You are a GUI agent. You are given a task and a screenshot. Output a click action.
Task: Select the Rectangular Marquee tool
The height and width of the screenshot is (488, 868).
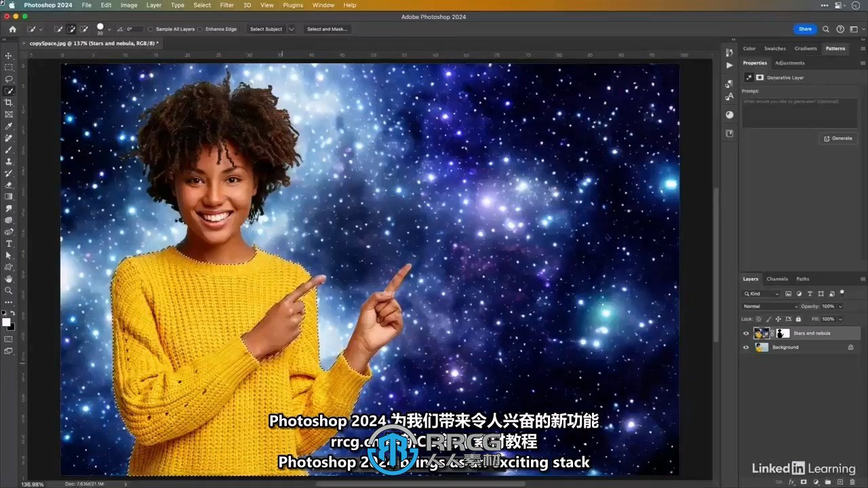tap(9, 67)
